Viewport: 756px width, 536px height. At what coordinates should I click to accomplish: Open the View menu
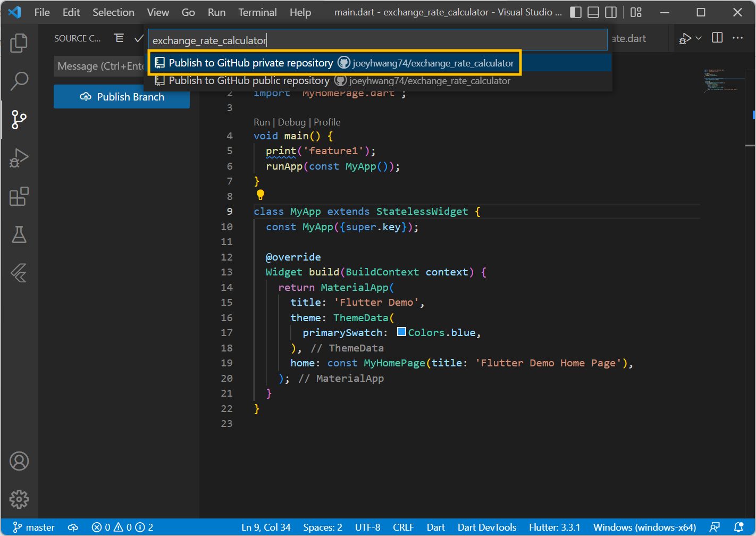(x=158, y=12)
